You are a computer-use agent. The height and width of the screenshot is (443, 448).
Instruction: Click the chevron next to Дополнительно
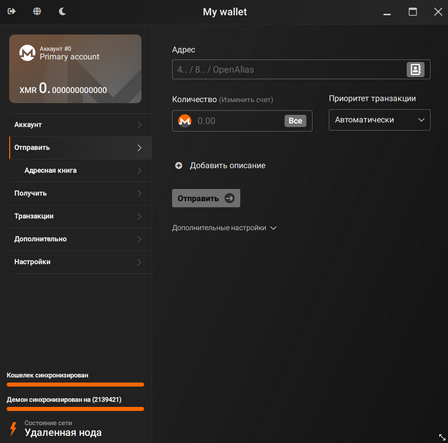(139, 239)
